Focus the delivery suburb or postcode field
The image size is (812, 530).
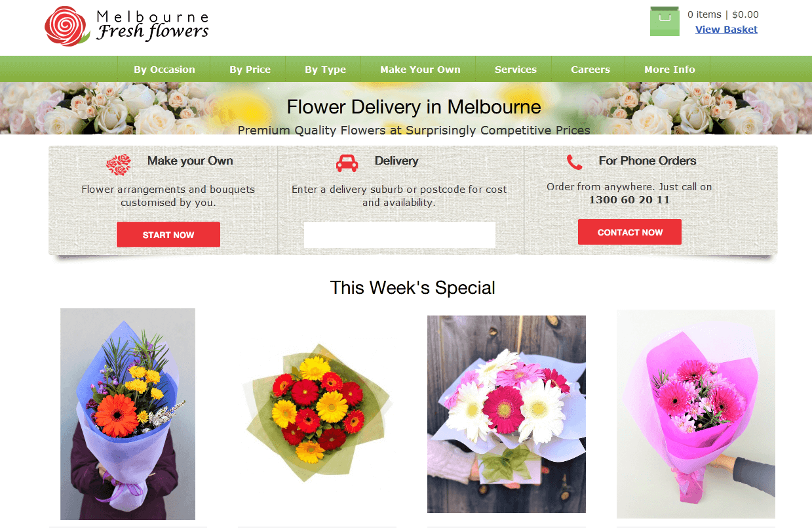click(400, 235)
